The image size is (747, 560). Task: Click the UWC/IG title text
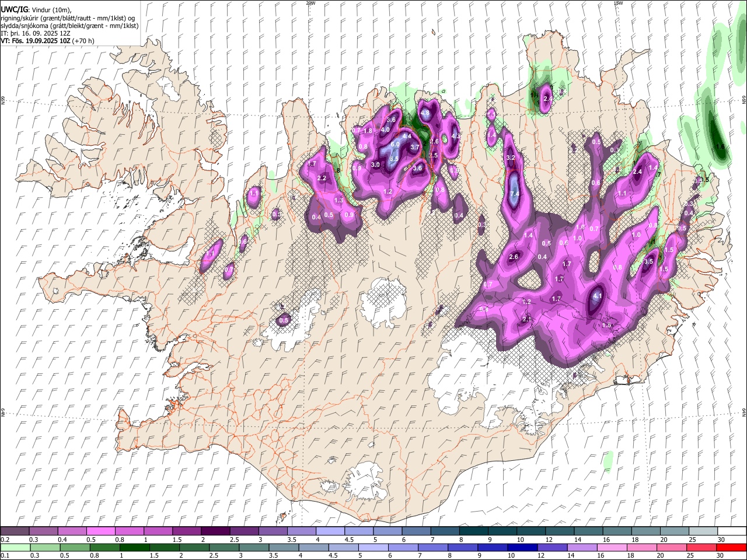tap(14, 10)
